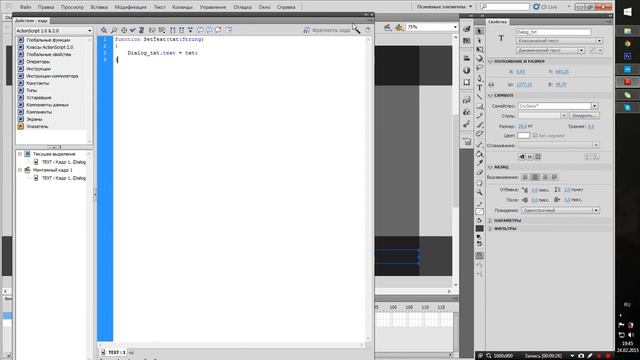The width and height of the screenshot is (640, 360).
Task: Insert a target path in Actions toolbar
Action: pos(124,30)
